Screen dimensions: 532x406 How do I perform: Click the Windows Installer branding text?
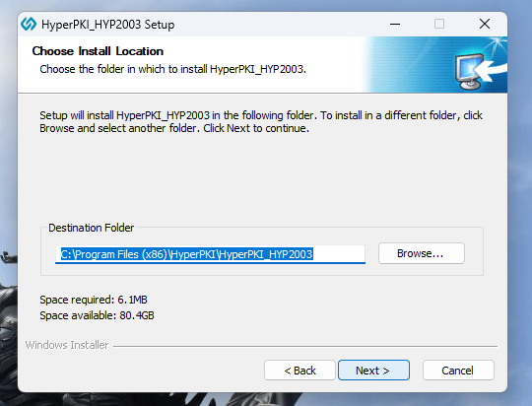(x=67, y=345)
